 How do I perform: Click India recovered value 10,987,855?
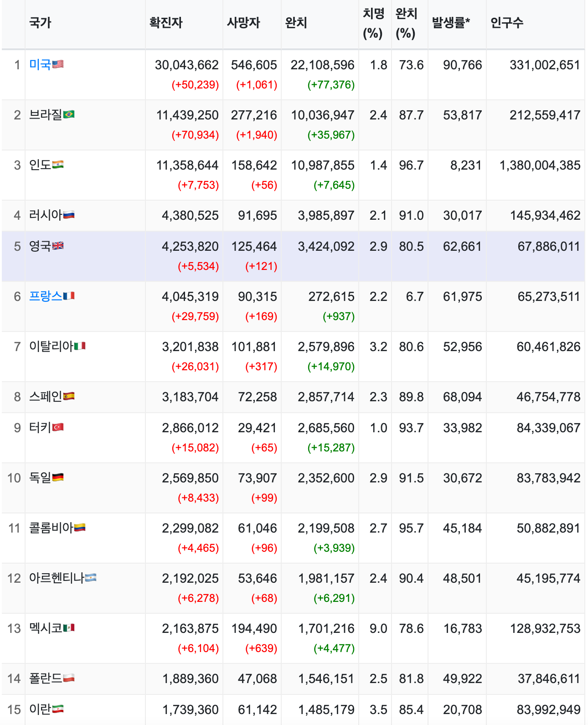point(323,165)
